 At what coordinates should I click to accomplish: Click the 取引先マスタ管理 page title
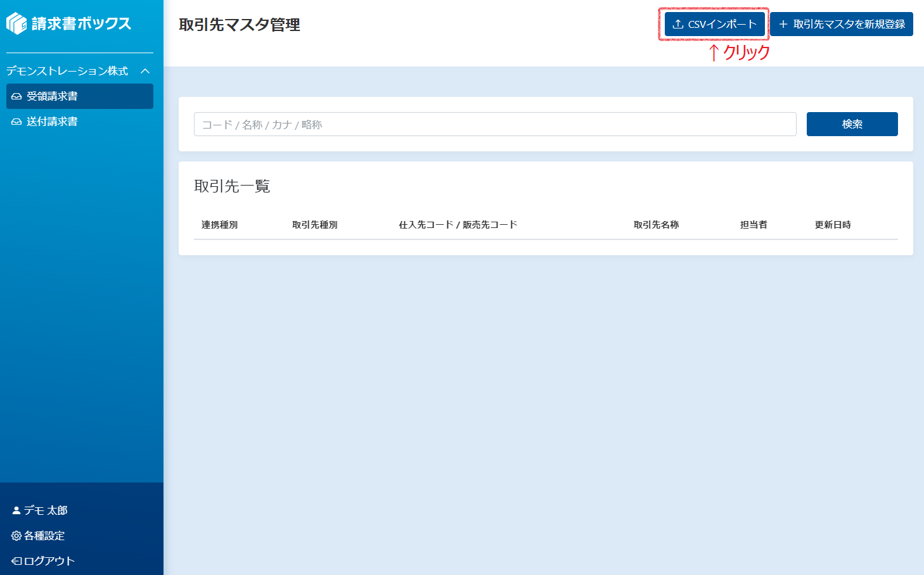[240, 25]
